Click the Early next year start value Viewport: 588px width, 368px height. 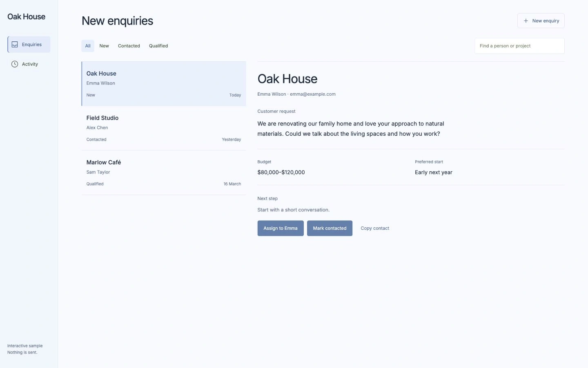tap(434, 173)
